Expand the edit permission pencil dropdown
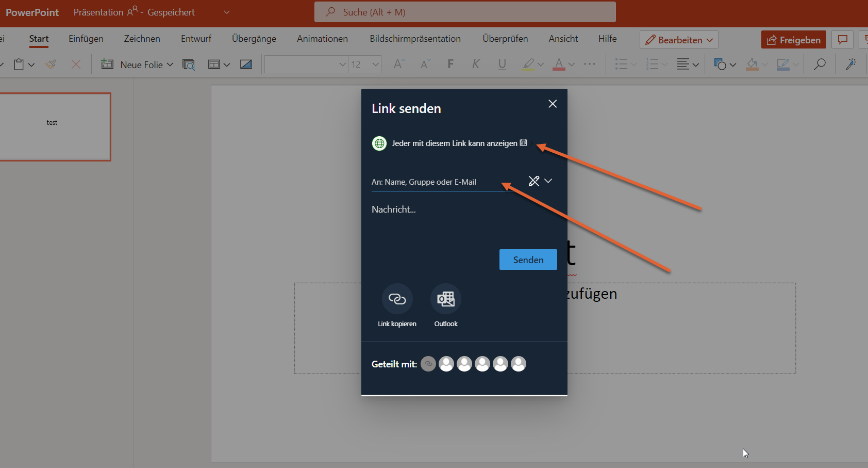Image resolution: width=868 pixels, height=468 pixels. click(x=540, y=181)
